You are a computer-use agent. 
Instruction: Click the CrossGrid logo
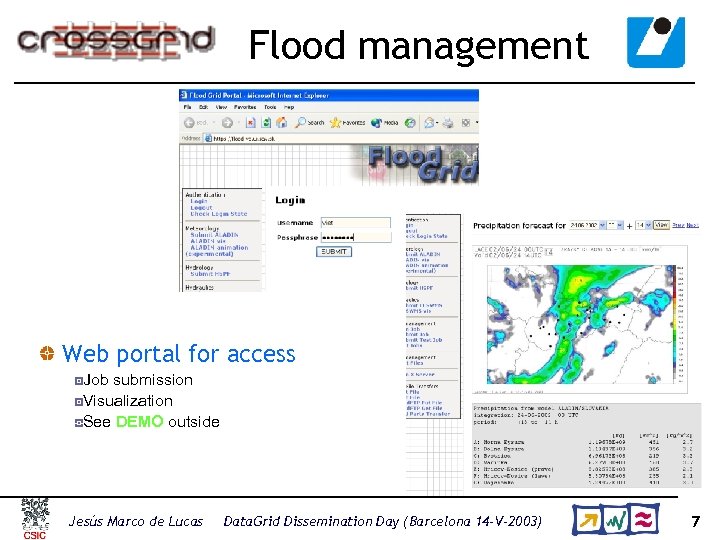(116, 40)
